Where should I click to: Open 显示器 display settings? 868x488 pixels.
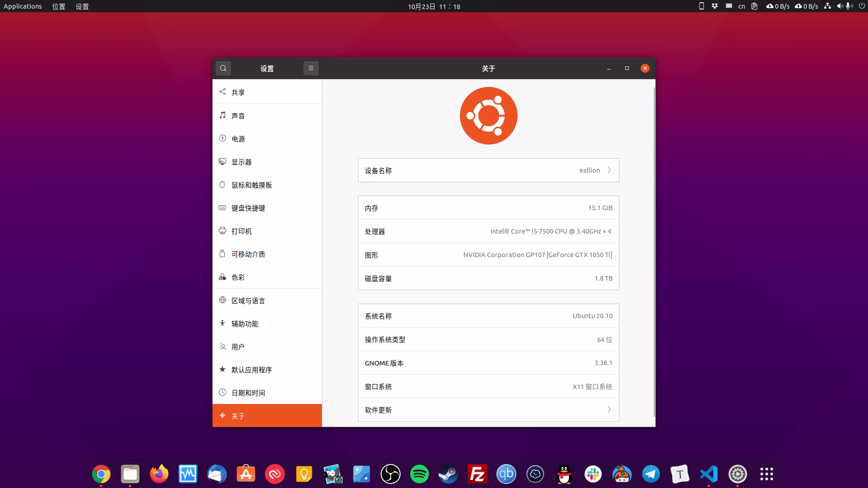(x=267, y=162)
